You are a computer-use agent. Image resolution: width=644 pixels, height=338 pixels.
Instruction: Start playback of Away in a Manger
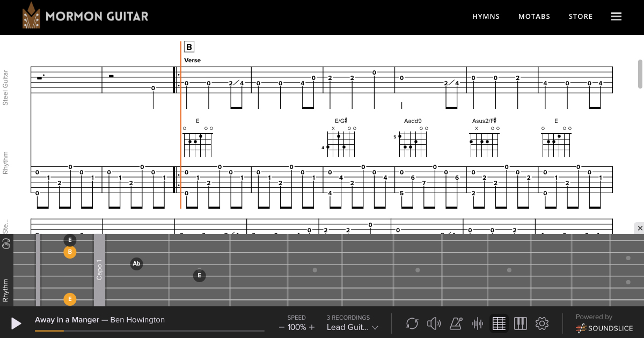[x=16, y=324]
